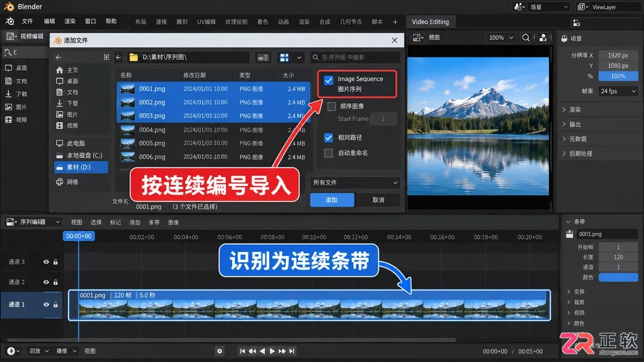Switch to the 布局 workspace tab
The width and height of the screenshot is (644, 362).
pyautogui.click(x=140, y=22)
